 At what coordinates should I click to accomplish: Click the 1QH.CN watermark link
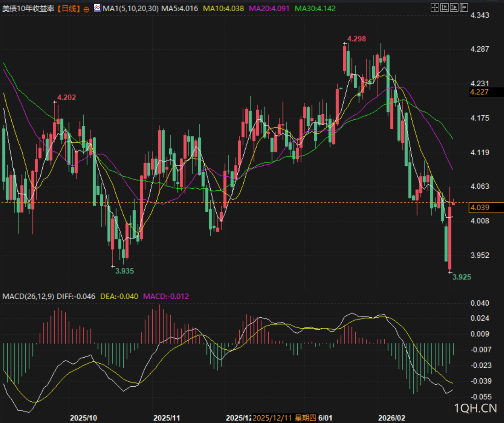pyautogui.click(x=475, y=408)
